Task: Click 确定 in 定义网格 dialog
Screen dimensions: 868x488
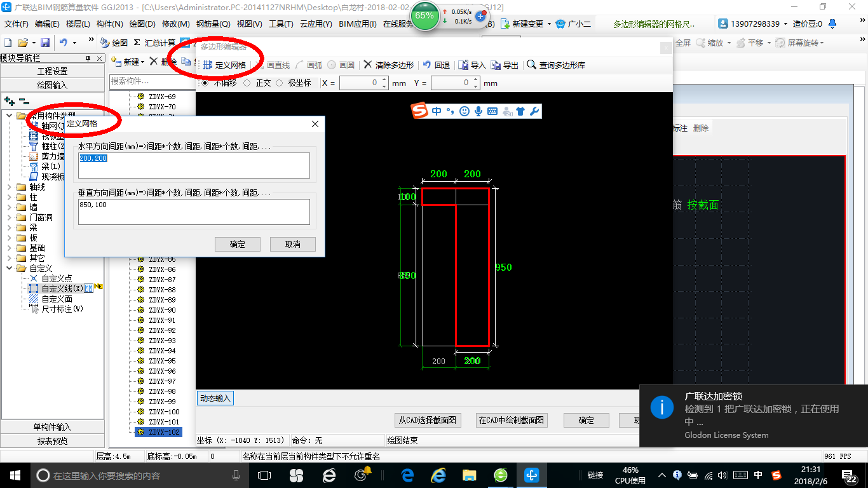Action: (x=238, y=244)
